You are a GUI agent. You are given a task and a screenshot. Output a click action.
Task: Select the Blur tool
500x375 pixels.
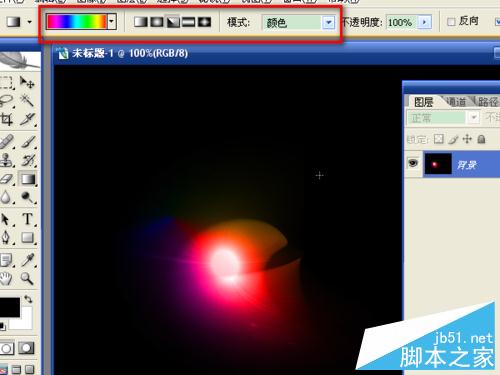6,197
